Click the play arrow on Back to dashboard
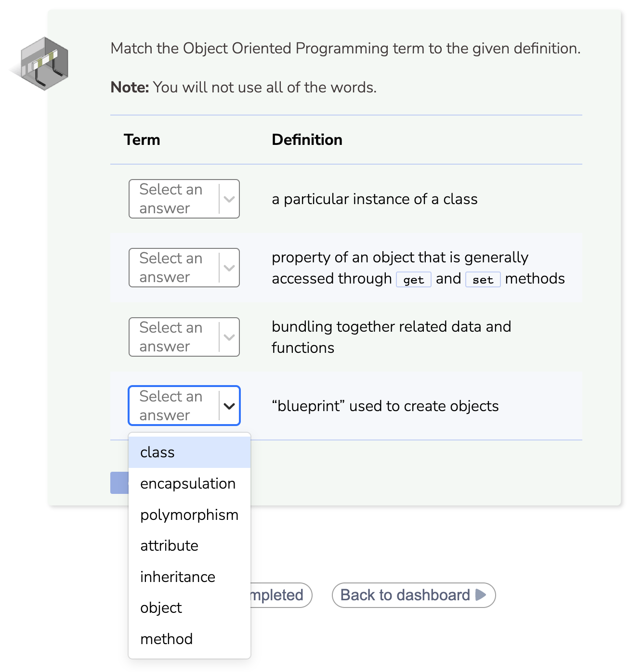This screenshot has height=672, width=630. point(478,595)
